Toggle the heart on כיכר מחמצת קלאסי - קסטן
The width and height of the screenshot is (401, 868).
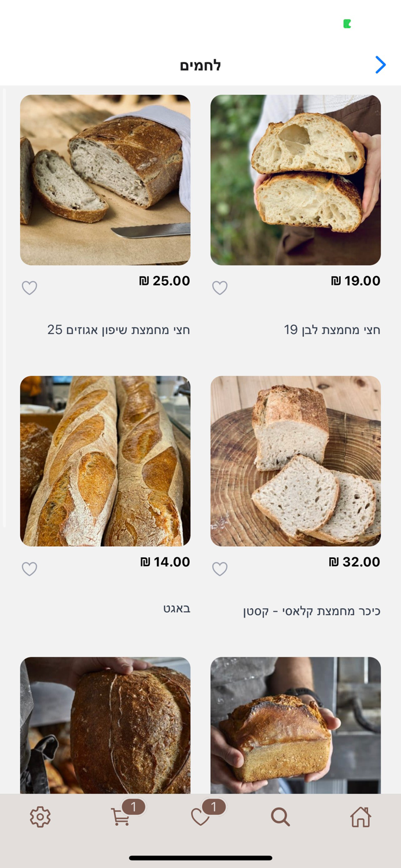220,569
